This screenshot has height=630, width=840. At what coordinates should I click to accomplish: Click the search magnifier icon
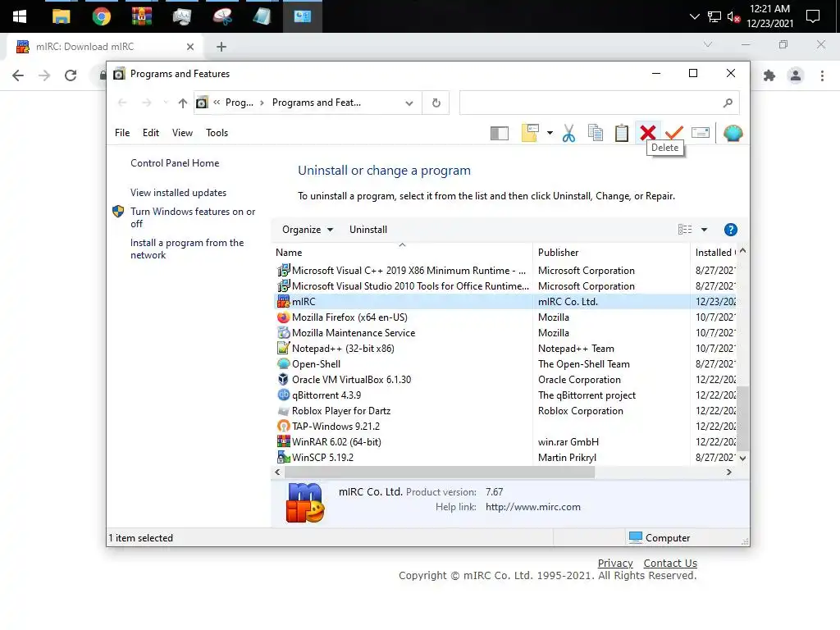[x=728, y=103]
